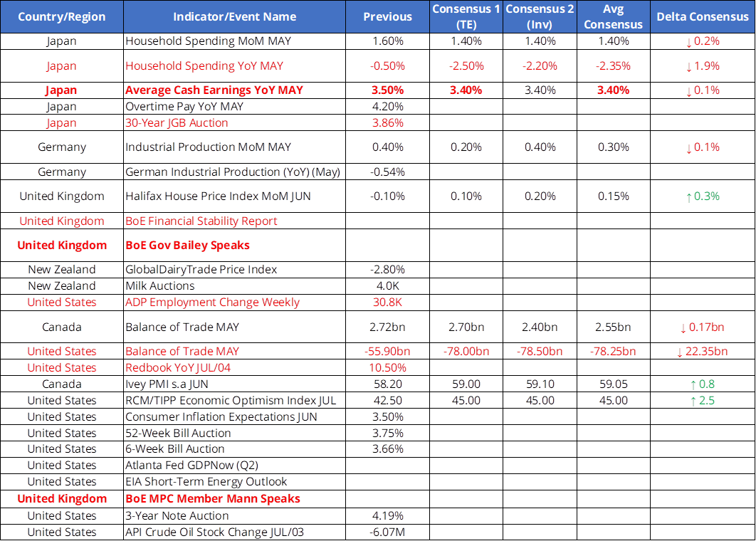This screenshot has width=756, height=541.
Task: Select the 0.15% average consensus
Action: [614, 196]
